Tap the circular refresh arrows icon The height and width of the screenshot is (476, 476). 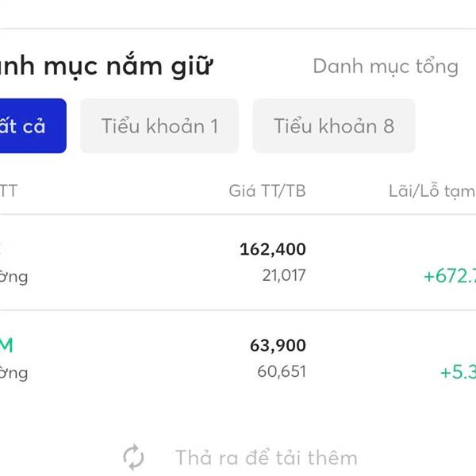(x=133, y=457)
